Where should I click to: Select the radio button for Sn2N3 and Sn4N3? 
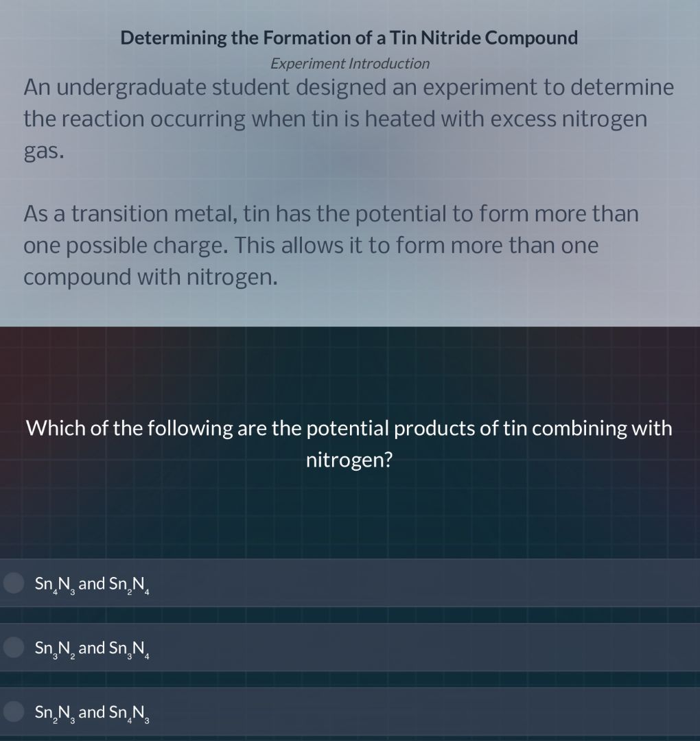coord(14,711)
